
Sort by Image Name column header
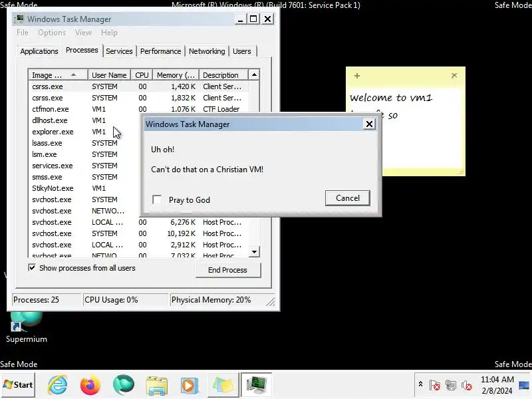click(58, 75)
